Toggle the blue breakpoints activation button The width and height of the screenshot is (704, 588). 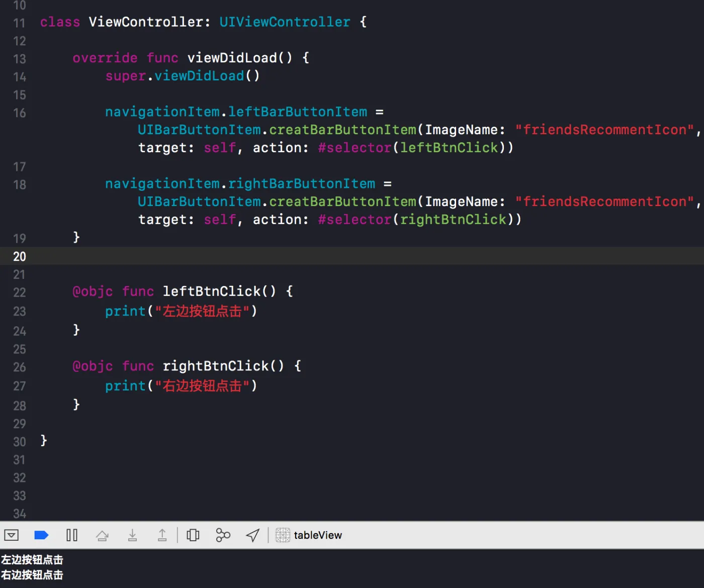[x=41, y=535]
